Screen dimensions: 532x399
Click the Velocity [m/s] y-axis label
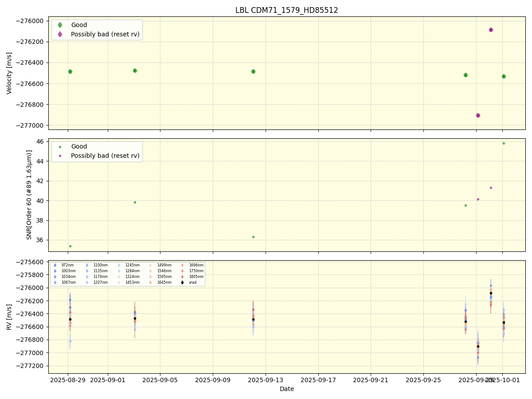(9, 73)
